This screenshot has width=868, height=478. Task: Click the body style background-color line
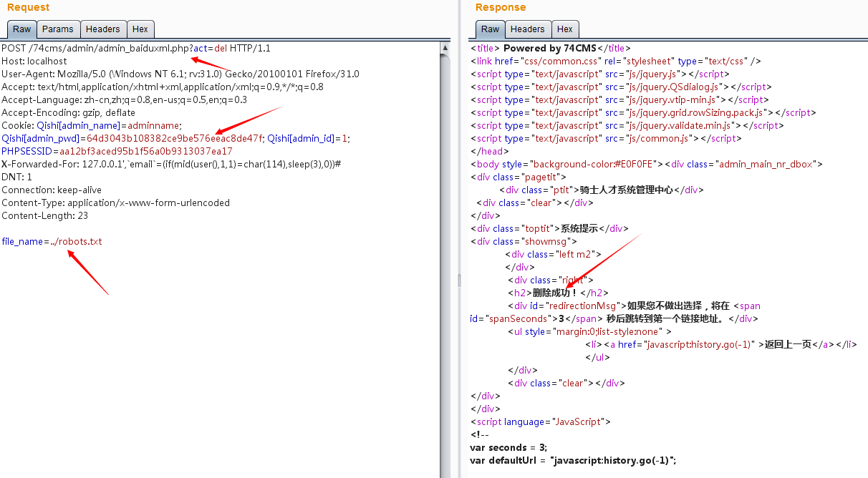coord(647,164)
